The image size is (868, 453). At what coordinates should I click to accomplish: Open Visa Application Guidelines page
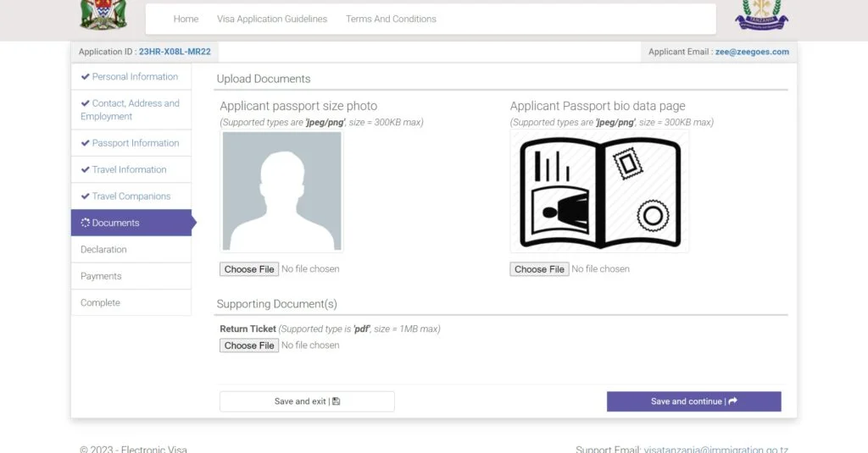point(272,19)
